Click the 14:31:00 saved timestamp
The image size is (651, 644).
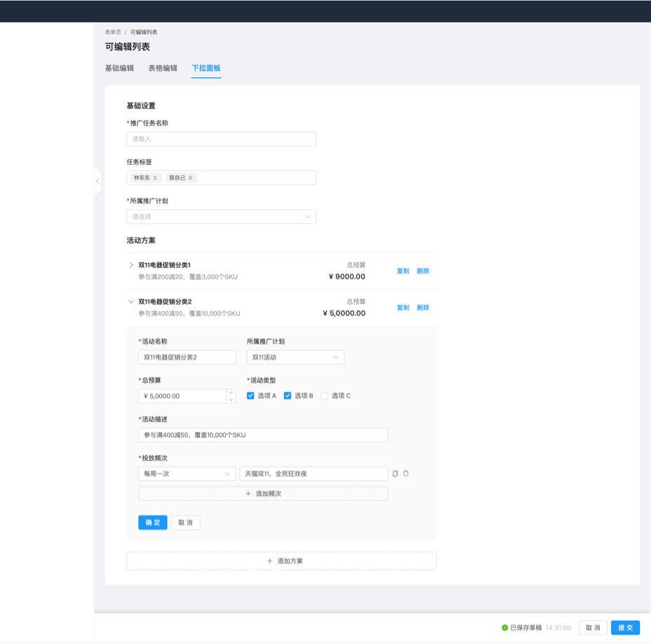click(558, 628)
